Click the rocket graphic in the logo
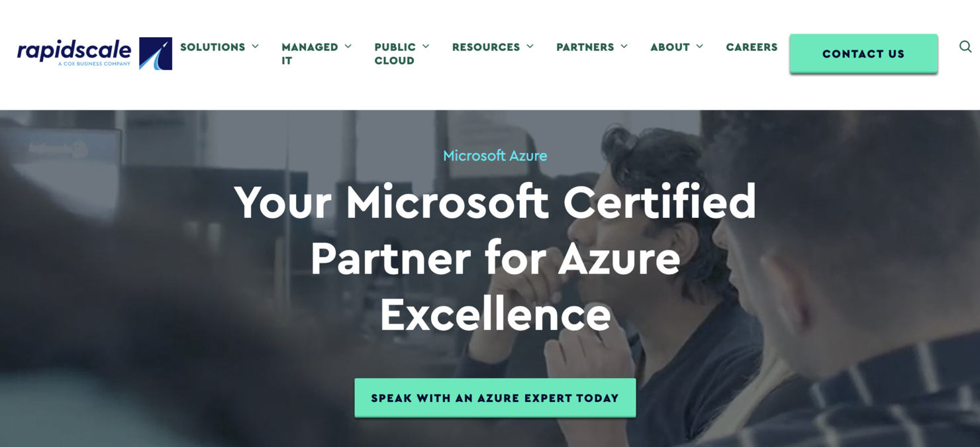The image size is (980, 447). tap(156, 52)
